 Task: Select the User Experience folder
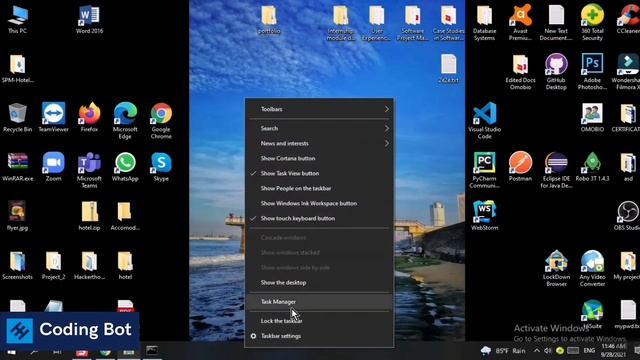pyautogui.click(x=376, y=22)
